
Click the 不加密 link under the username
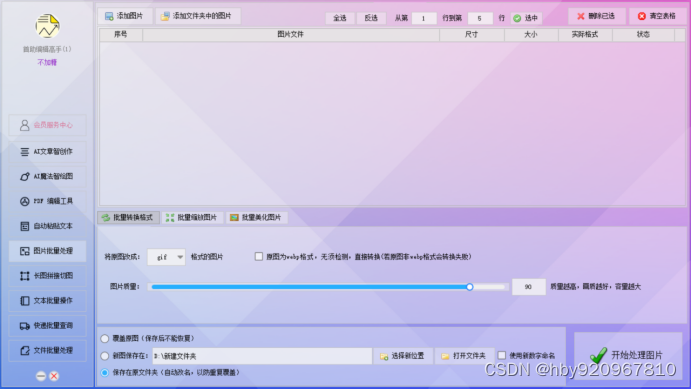click(x=47, y=63)
